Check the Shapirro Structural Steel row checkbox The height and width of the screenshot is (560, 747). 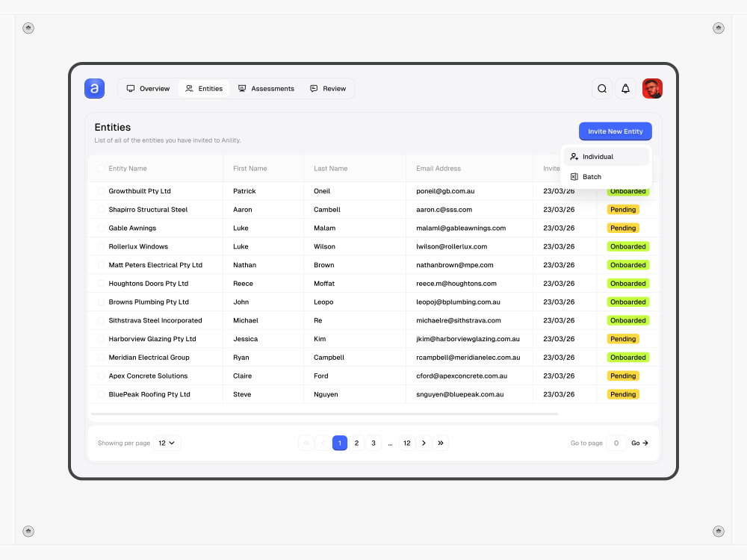coord(101,210)
